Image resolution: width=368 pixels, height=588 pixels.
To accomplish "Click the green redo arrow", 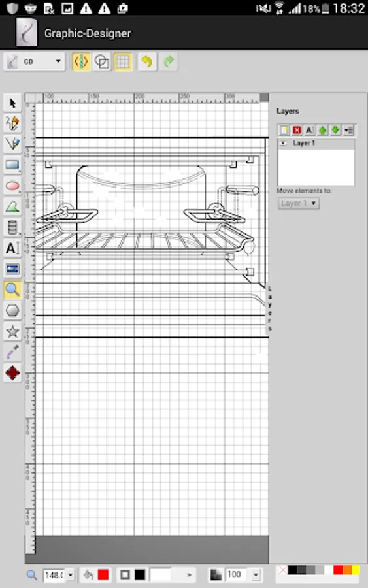I will pos(169,61).
